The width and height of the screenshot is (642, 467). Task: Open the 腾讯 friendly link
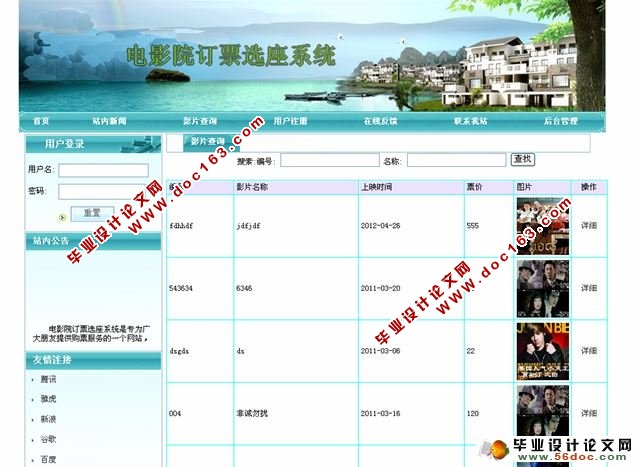coord(48,380)
